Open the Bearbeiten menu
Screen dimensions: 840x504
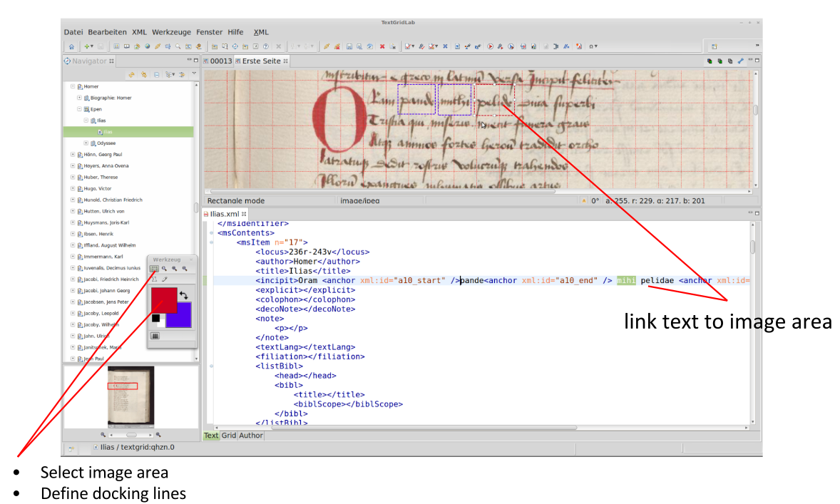[x=107, y=32]
